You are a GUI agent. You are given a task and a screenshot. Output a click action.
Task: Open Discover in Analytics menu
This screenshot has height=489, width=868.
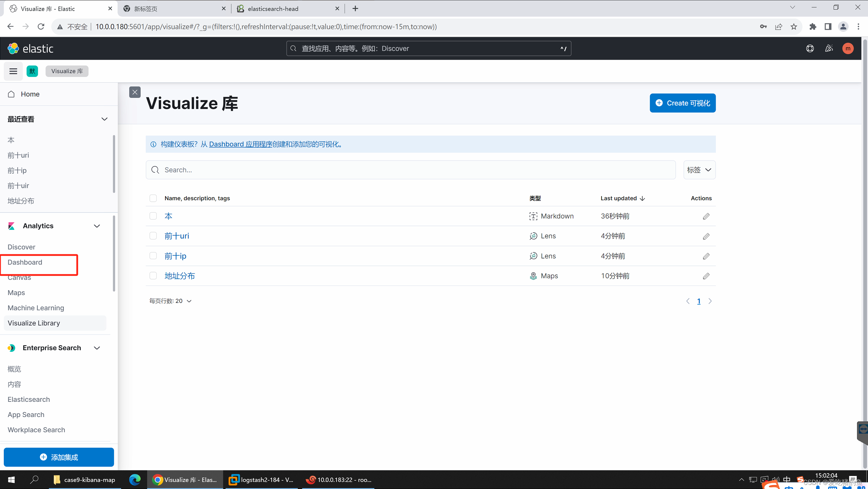[21, 247]
